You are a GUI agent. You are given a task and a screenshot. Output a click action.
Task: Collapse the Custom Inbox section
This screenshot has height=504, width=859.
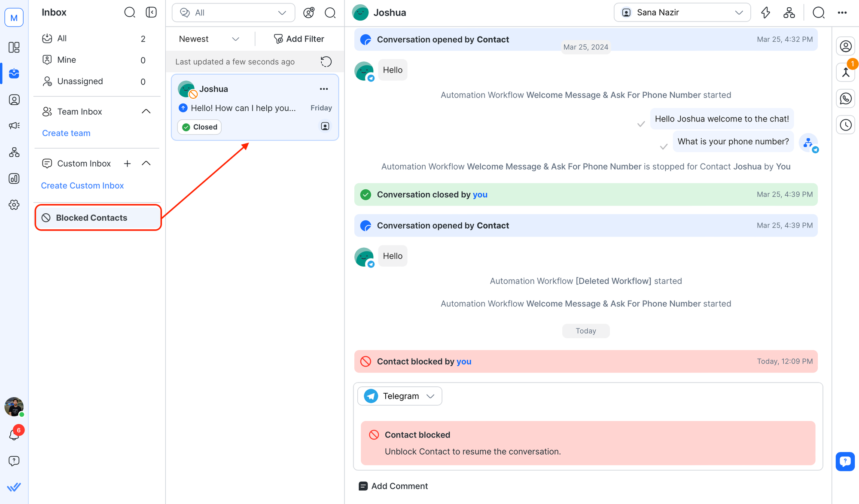[x=146, y=164]
